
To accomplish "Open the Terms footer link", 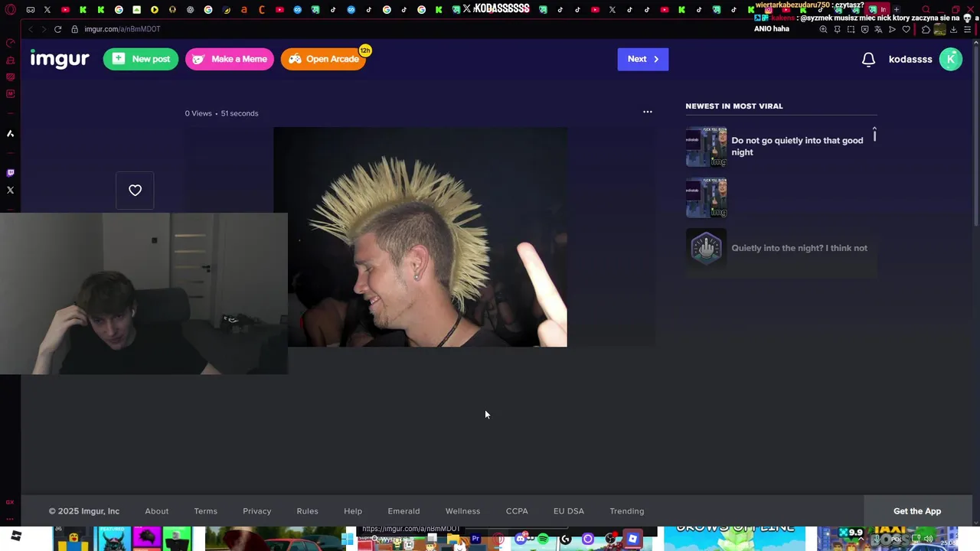I will [x=206, y=511].
